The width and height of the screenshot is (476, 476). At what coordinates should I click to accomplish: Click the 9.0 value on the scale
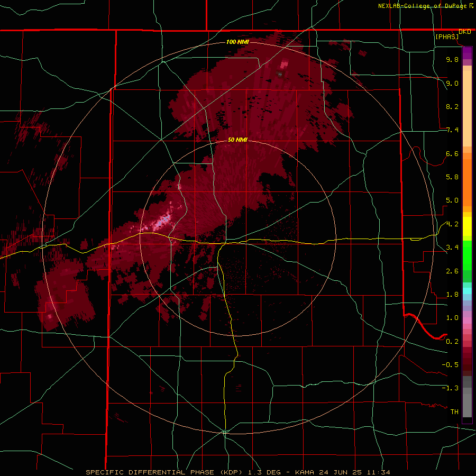(452, 83)
